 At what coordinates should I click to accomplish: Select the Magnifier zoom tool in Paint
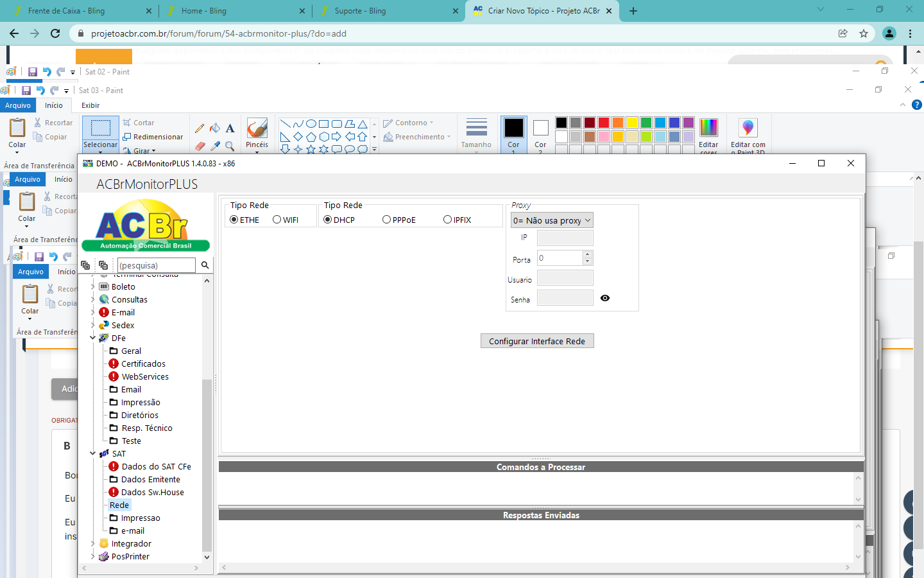tap(230, 146)
